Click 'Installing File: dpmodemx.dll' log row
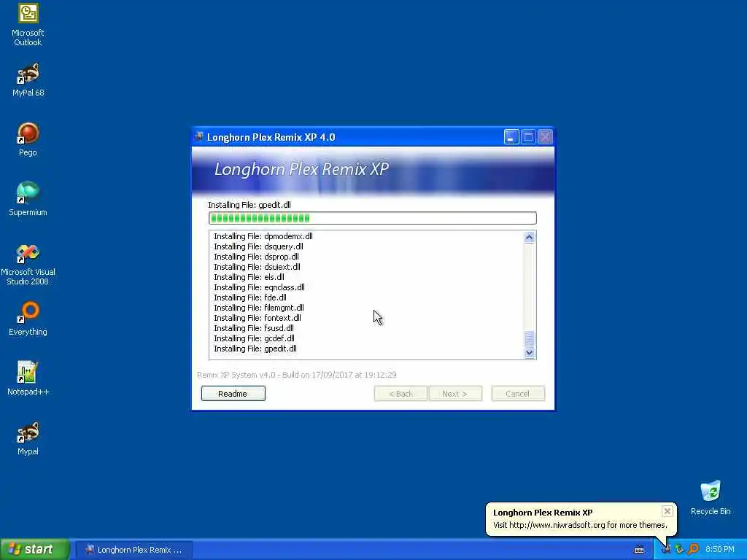This screenshot has width=747, height=560. [x=263, y=236]
